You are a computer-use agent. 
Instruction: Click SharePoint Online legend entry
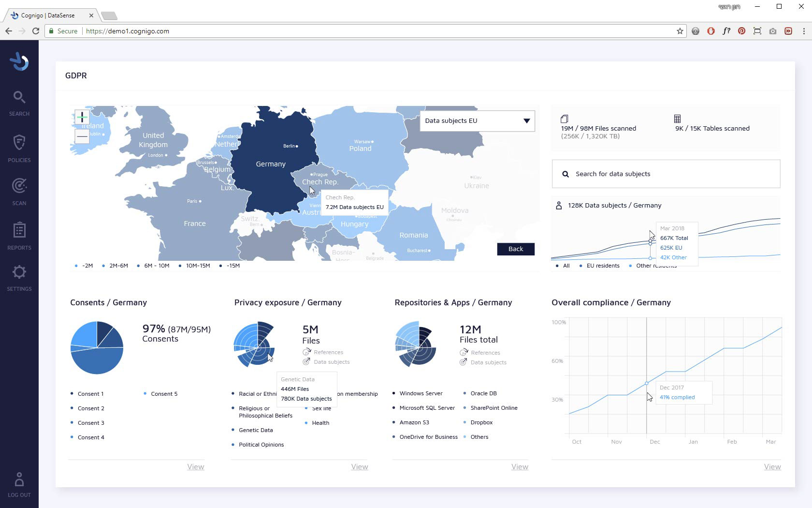coord(491,408)
